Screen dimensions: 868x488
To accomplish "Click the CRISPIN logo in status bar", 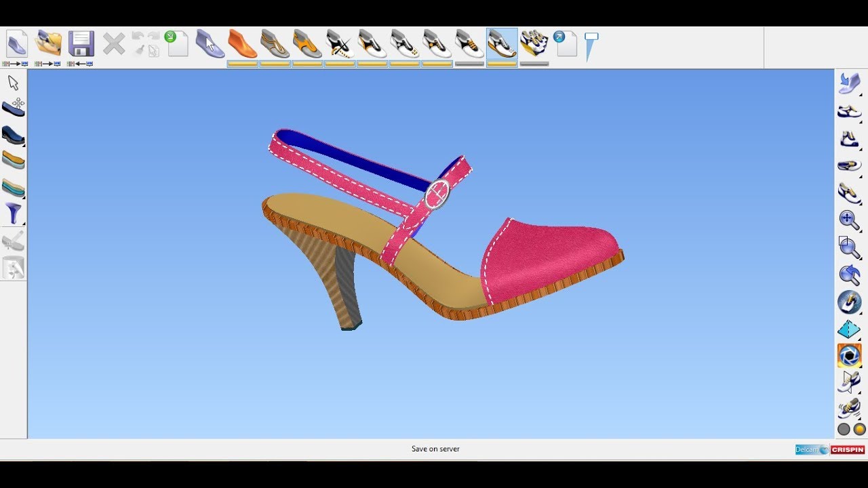I will [848, 449].
